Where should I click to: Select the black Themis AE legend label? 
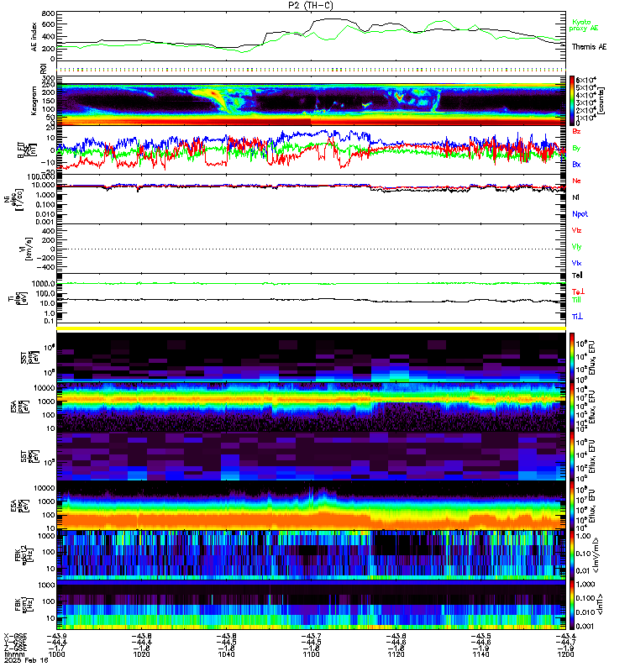pyautogui.click(x=589, y=47)
